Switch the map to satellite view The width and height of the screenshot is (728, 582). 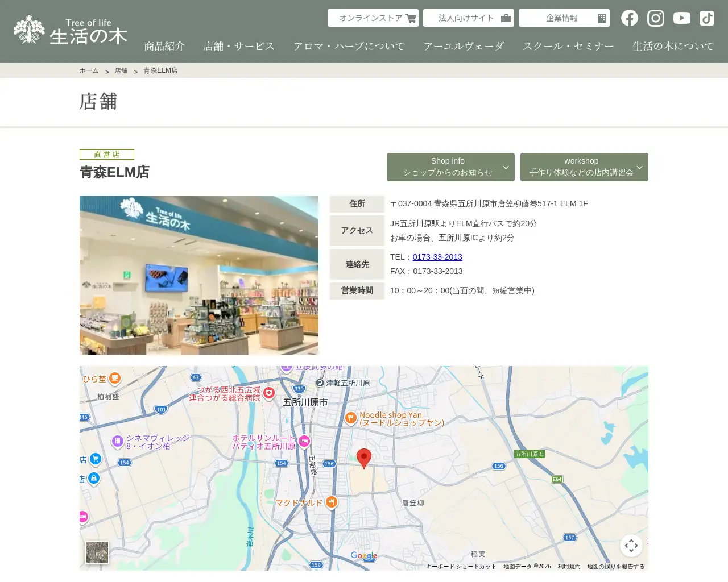97,552
